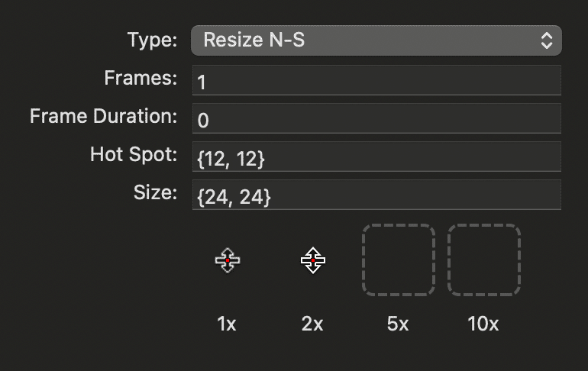Select the empty 10x image slot
Image resolution: width=588 pixels, height=371 pixels.
click(484, 260)
